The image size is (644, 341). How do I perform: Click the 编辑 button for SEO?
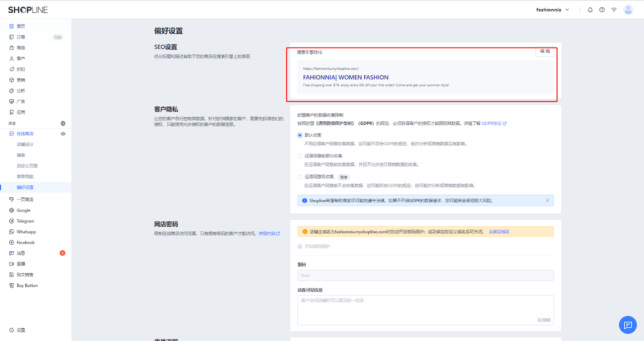click(x=545, y=52)
